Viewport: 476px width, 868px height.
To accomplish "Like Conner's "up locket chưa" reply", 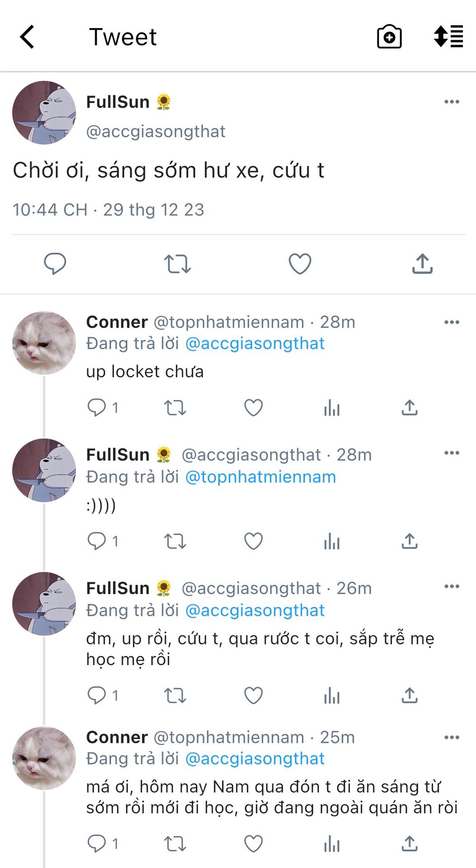I will coord(253,408).
